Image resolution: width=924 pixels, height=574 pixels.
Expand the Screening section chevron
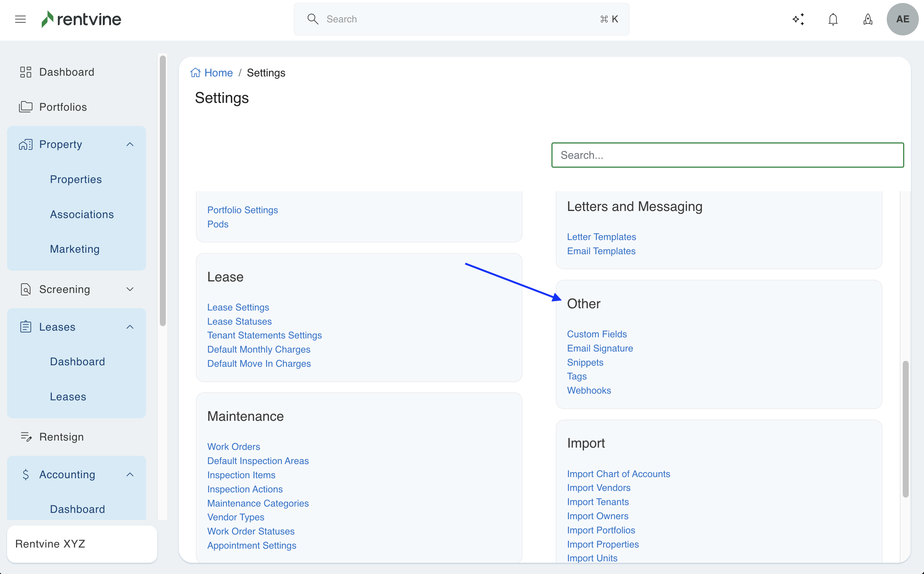click(130, 289)
